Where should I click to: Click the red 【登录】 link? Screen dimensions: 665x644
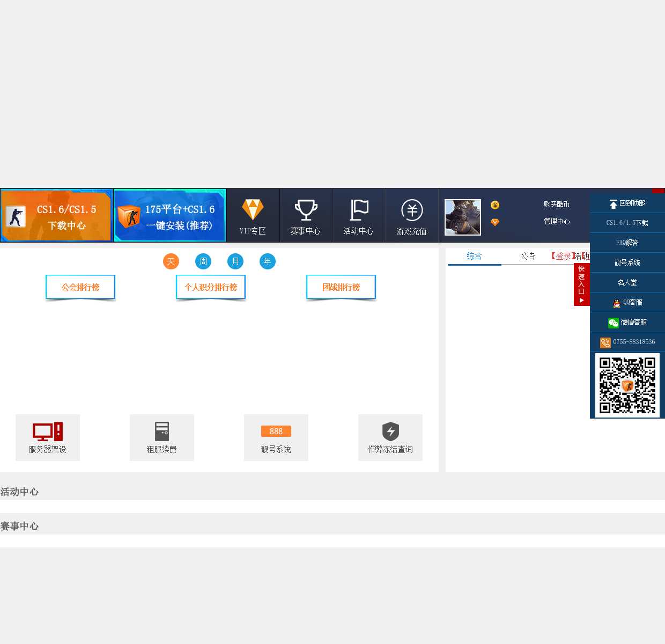pyautogui.click(x=563, y=256)
